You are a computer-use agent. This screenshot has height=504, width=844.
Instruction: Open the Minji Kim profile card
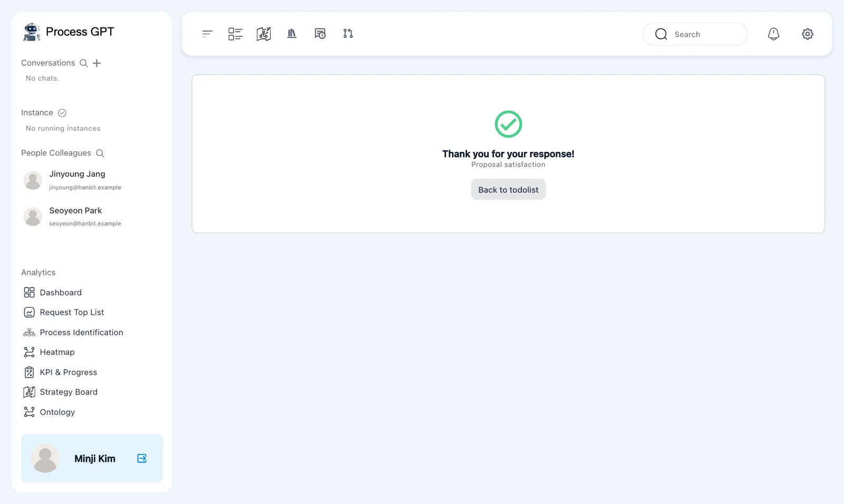pos(92,459)
